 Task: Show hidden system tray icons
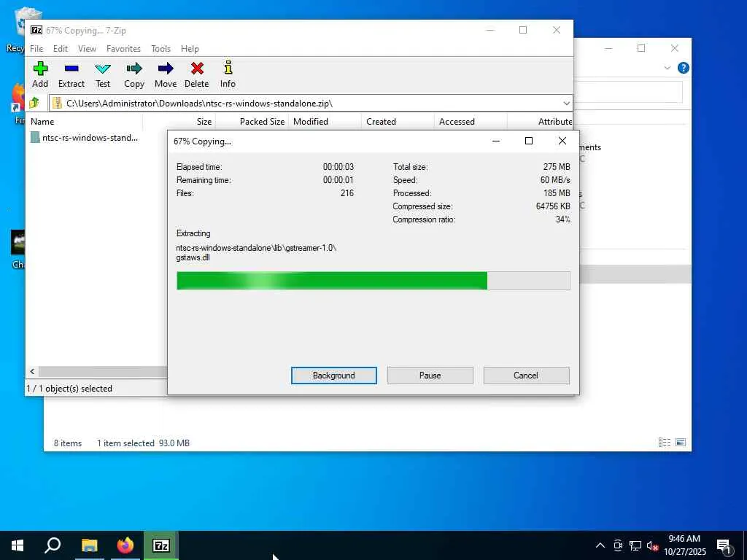600,545
